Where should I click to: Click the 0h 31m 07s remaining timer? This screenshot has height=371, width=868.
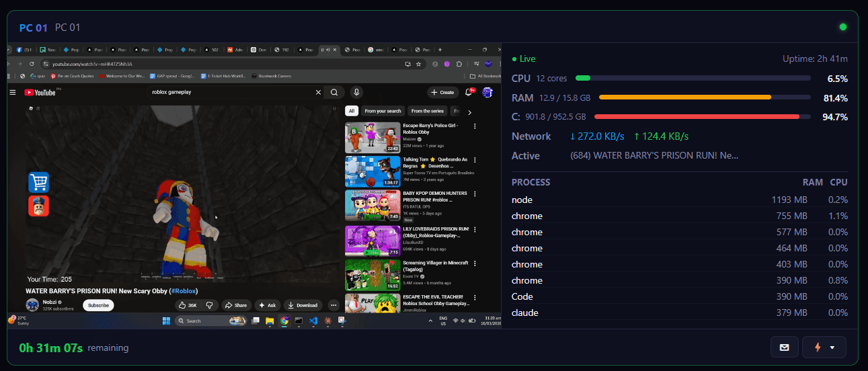pos(73,347)
